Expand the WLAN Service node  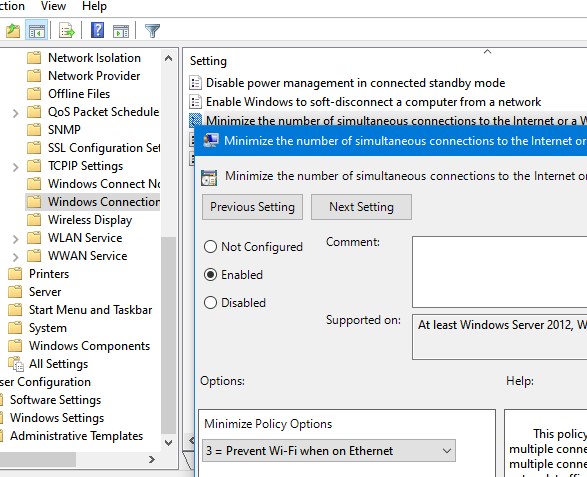(x=15, y=238)
